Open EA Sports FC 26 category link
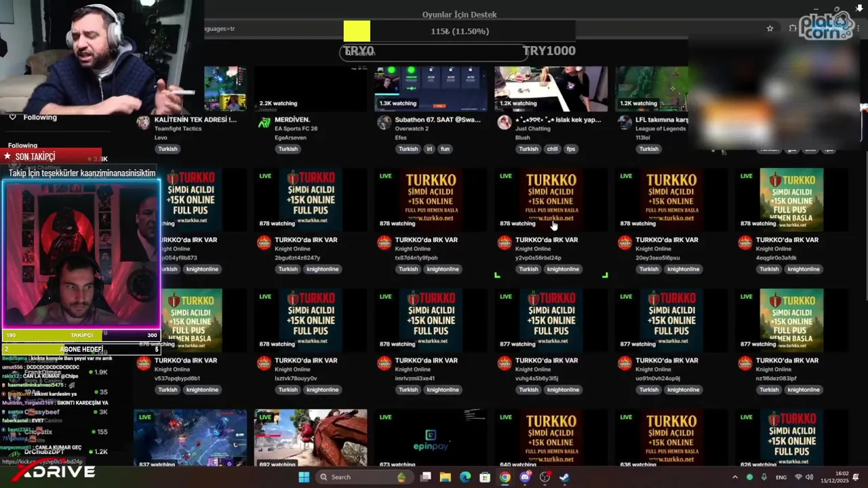This screenshot has height=488, width=868. (x=296, y=128)
